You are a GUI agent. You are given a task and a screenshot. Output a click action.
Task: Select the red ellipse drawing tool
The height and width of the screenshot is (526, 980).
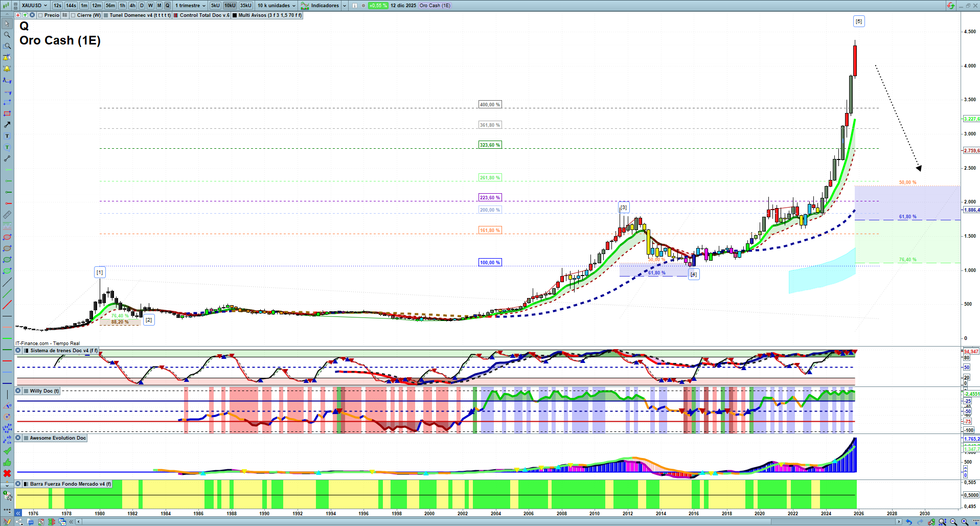pos(7,237)
